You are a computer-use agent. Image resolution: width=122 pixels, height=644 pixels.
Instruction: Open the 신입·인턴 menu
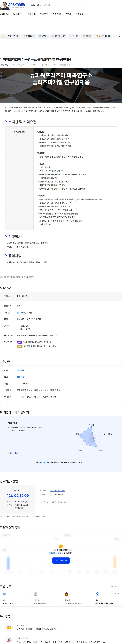(x=44, y=14)
